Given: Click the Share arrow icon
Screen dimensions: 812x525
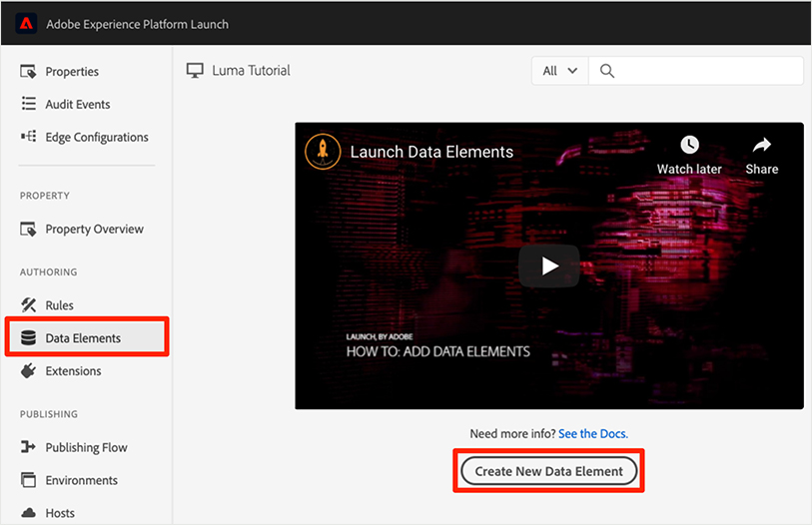Looking at the screenshot, I should pyautogui.click(x=762, y=145).
